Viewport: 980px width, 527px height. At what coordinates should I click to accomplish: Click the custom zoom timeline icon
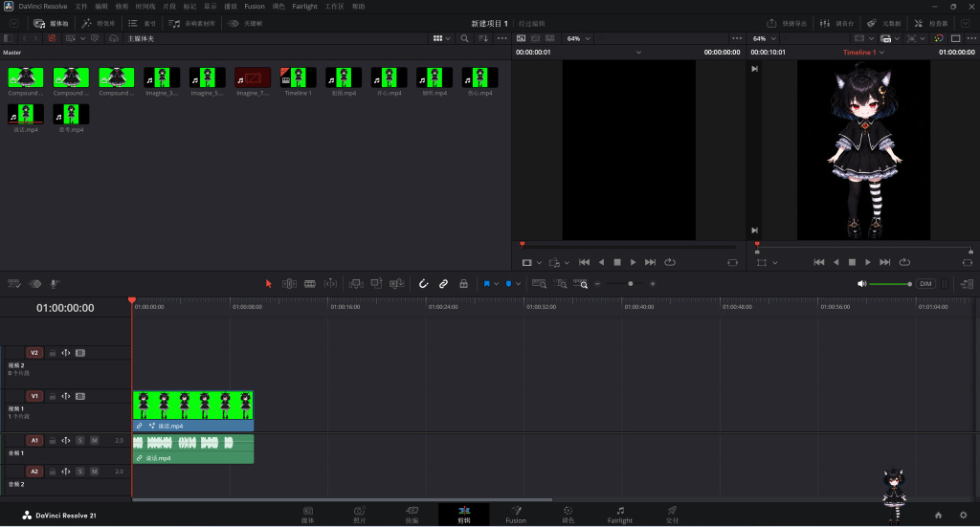tap(581, 283)
